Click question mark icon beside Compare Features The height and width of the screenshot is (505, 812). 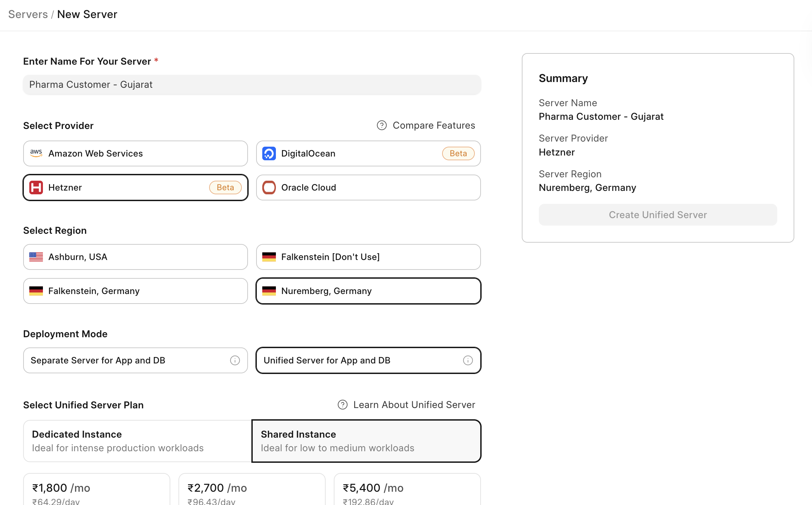tap(381, 126)
